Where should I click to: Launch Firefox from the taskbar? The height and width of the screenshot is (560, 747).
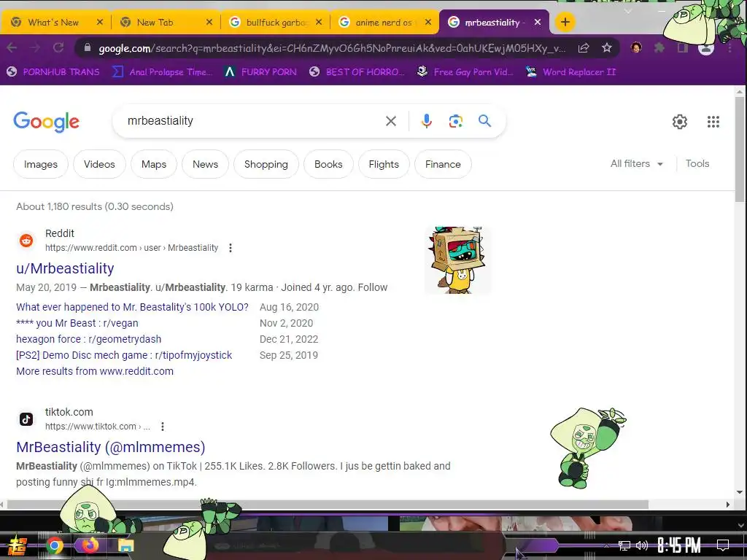coord(89,545)
